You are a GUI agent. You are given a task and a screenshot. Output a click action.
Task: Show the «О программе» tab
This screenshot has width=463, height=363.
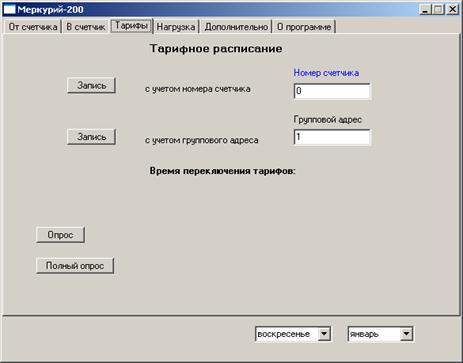[304, 27]
